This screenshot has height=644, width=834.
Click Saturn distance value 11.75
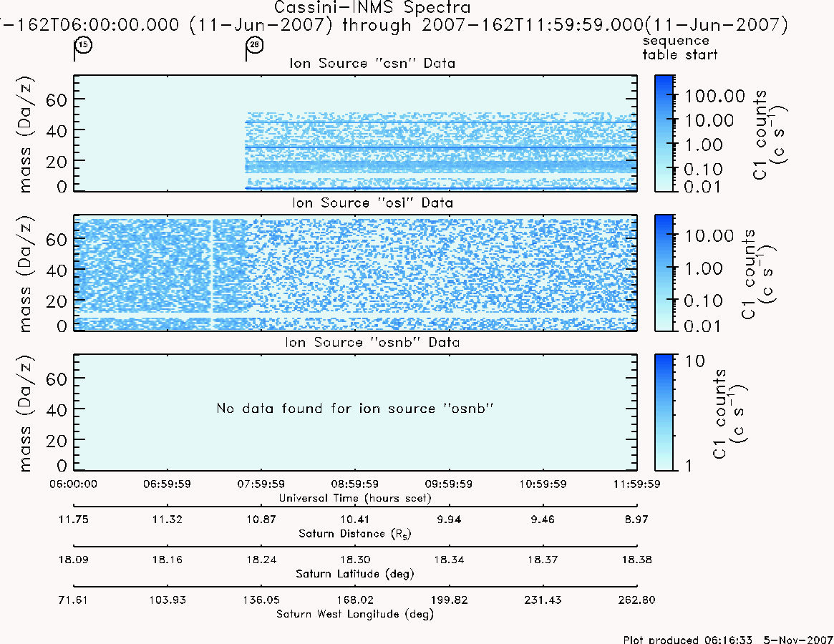click(x=74, y=519)
